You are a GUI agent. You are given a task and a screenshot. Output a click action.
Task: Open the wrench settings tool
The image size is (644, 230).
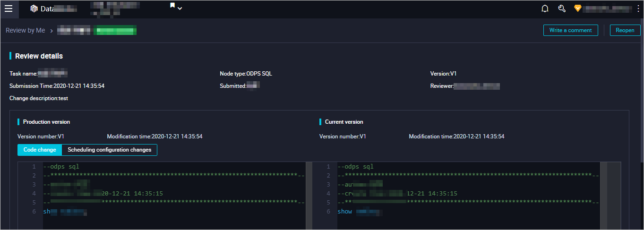pos(562,9)
